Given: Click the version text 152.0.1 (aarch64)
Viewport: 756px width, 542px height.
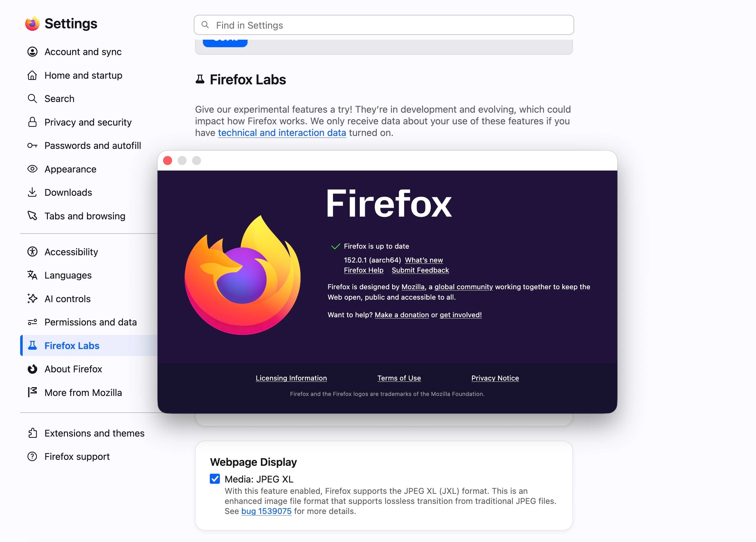Looking at the screenshot, I should pyautogui.click(x=372, y=260).
